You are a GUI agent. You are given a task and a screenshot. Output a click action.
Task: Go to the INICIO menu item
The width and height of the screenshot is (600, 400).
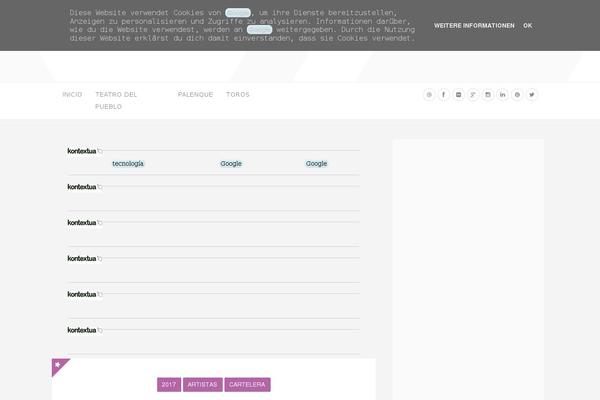tap(72, 95)
